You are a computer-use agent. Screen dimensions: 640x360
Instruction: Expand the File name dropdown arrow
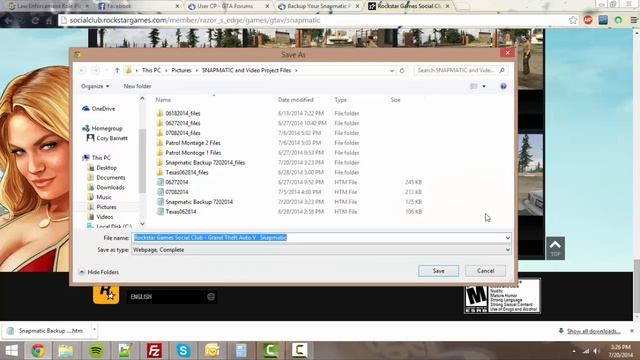[507, 238]
